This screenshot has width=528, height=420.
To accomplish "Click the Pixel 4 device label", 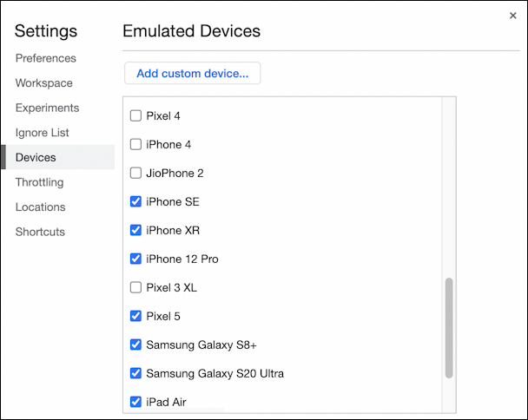I will (x=163, y=115).
